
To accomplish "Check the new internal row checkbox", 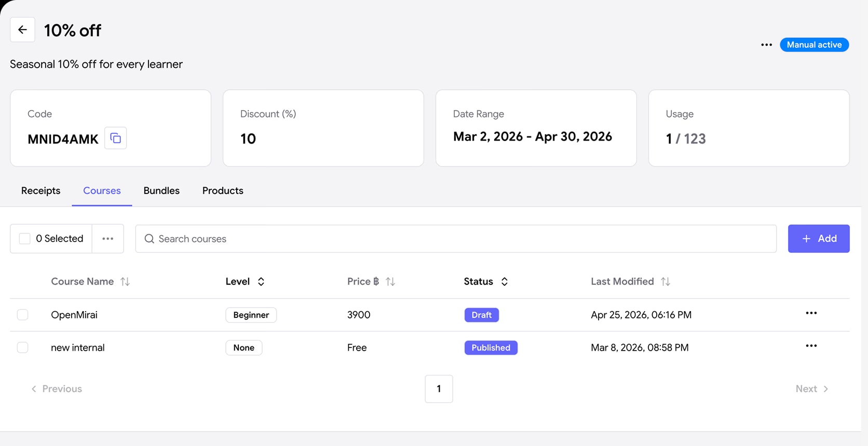I will [x=22, y=347].
